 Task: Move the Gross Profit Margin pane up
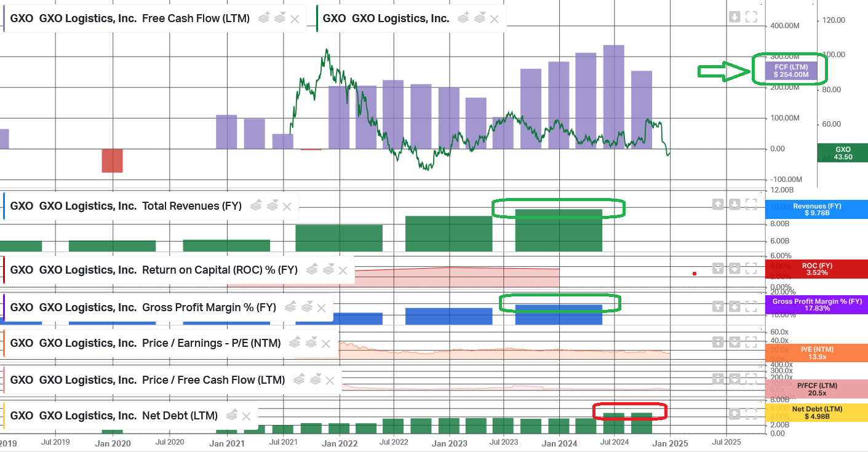pos(718,306)
